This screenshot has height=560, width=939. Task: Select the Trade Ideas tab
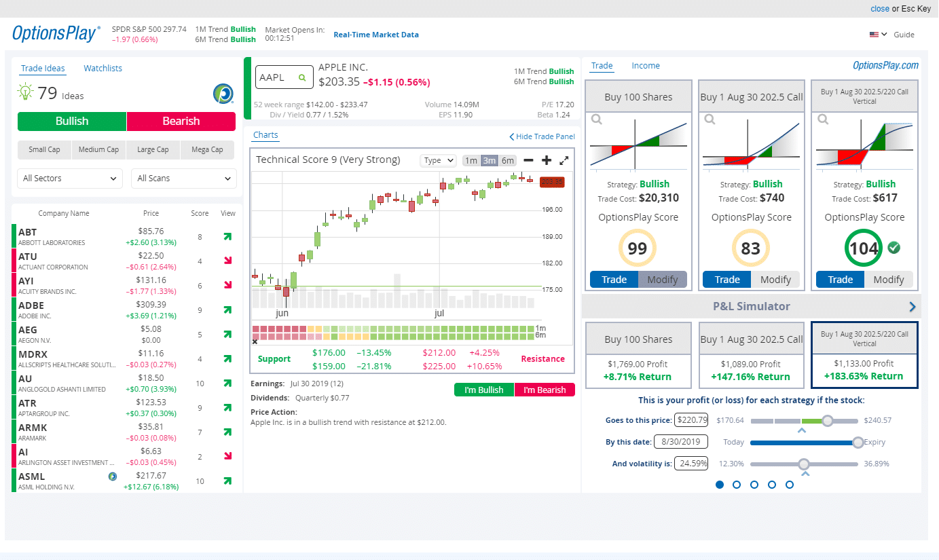(x=43, y=69)
